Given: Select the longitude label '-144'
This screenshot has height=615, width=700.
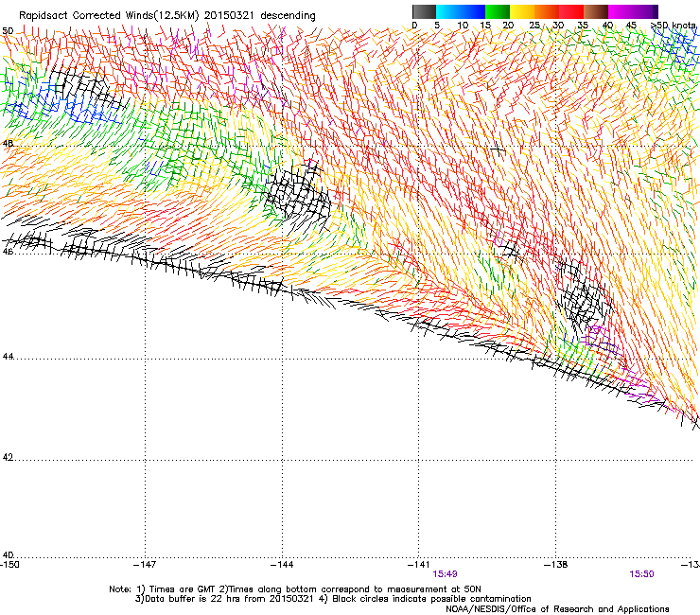Looking at the screenshot, I should pos(282,565).
